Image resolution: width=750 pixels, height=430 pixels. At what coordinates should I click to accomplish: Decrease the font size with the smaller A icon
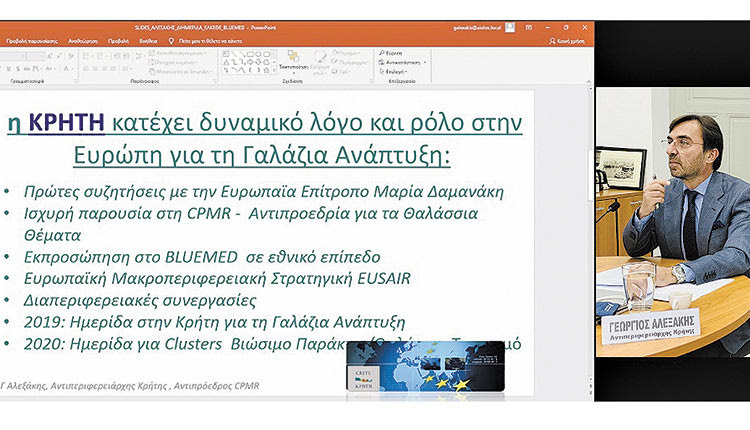(59, 56)
